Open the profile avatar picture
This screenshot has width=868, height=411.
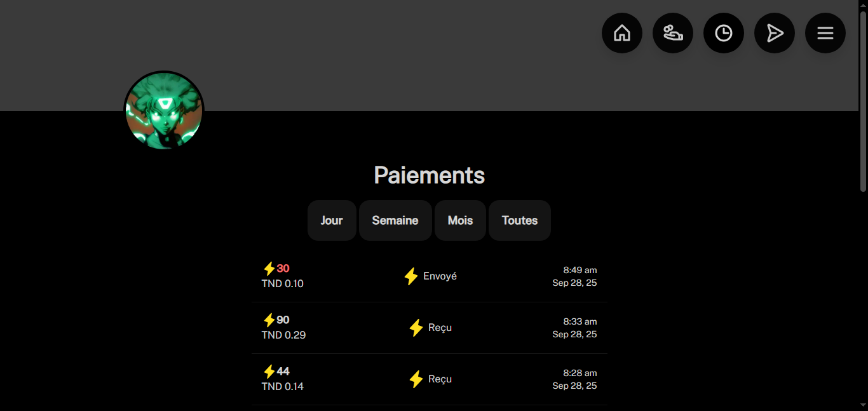(x=164, y=111)
